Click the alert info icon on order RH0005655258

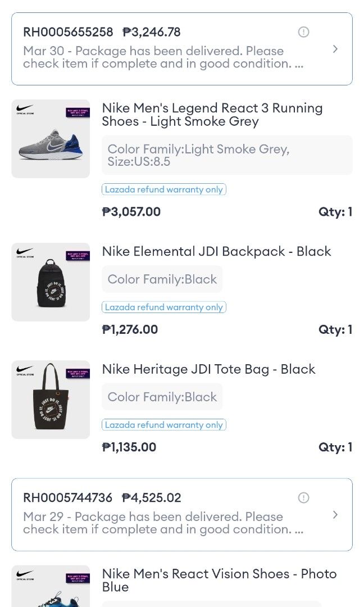pyautogui.click(x=303, y=32)
